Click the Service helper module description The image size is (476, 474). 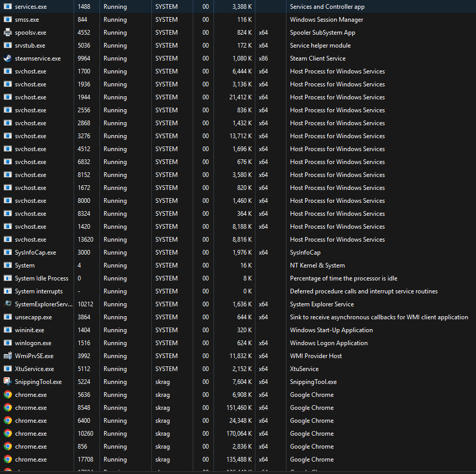(x=320, y=46)
